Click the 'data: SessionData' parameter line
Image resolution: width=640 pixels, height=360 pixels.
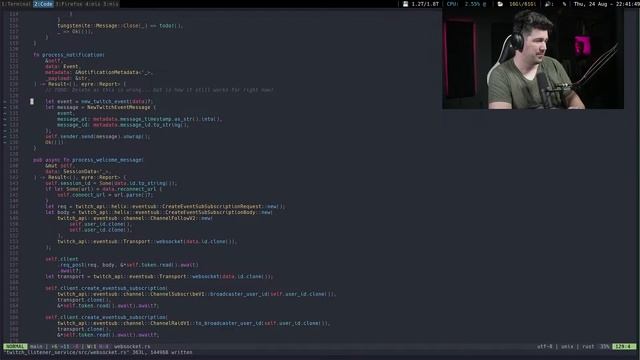tap(78, 172)
